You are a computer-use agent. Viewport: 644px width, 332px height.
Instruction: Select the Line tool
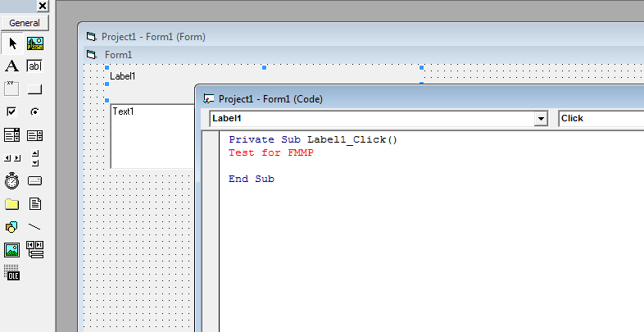tap(35, 227)
